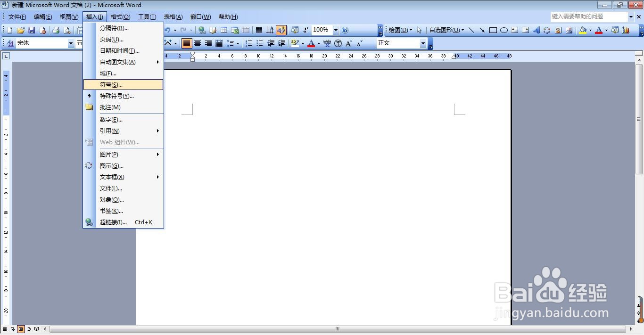
Task: Click Insert Diagram icon on drawing toolbar
Action: pyautogui.click(x=547, y=30)
